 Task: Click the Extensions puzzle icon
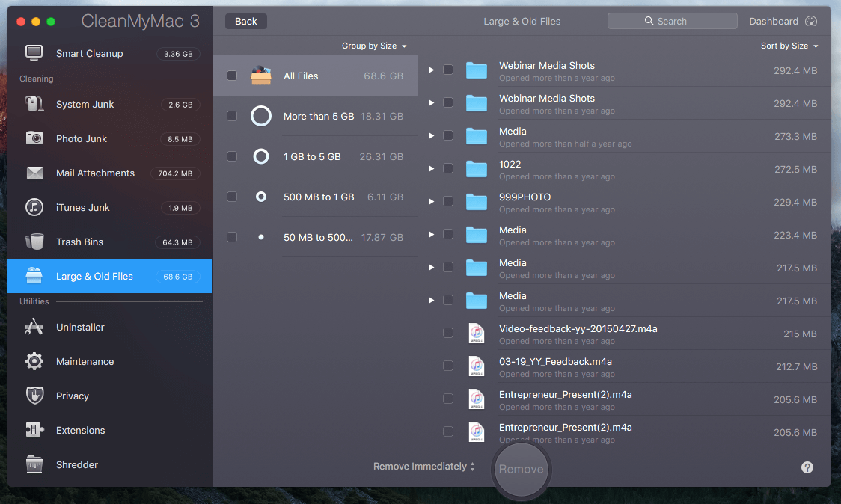(x=34, y=430)
